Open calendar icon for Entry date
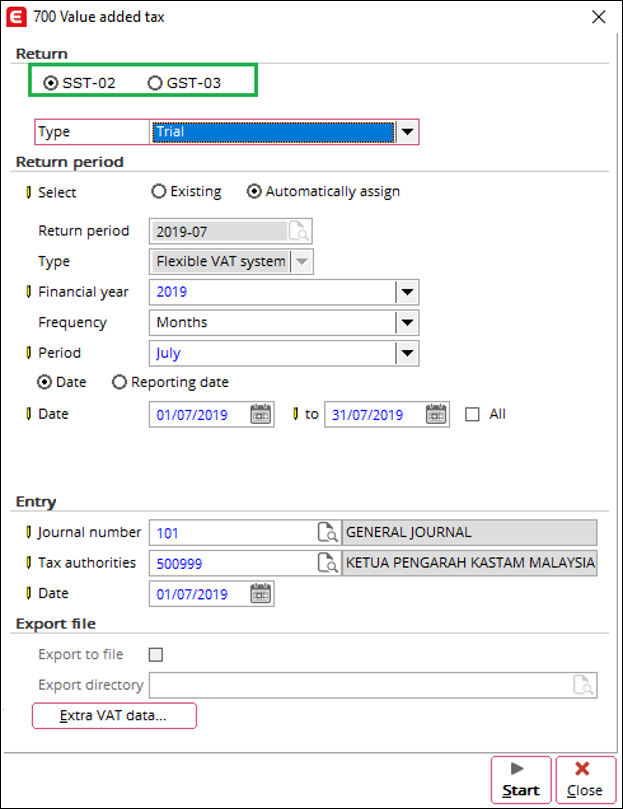This screenshot has width=623, height=809. 261,594
